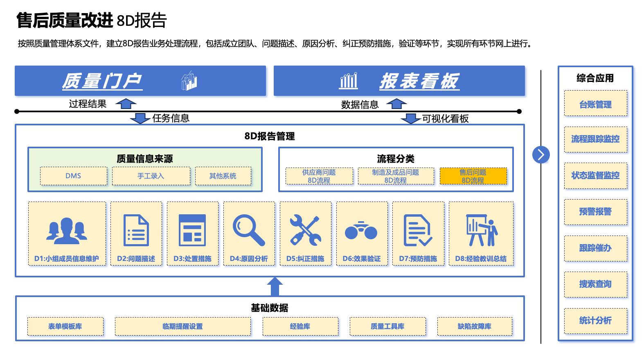
Task: Open the 经验库 data box
Action: pyautogui.click(x=300, y=326)
